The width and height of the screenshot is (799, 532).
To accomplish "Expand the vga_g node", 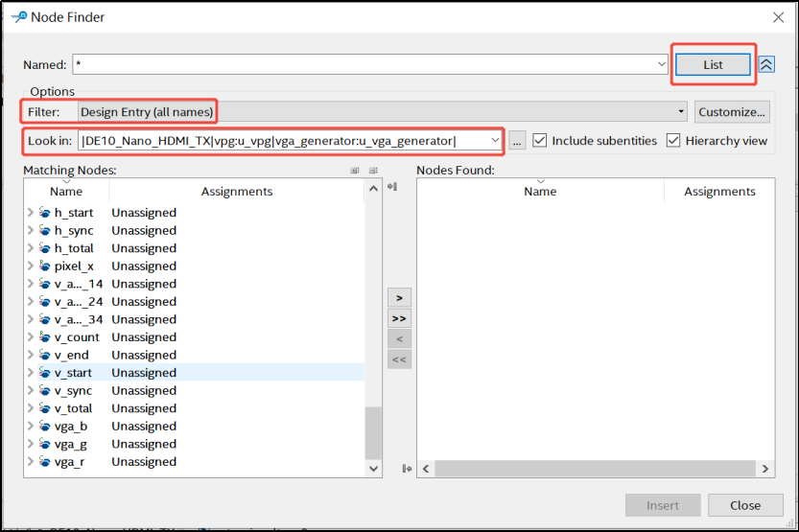I will click(x=30, y=444).
